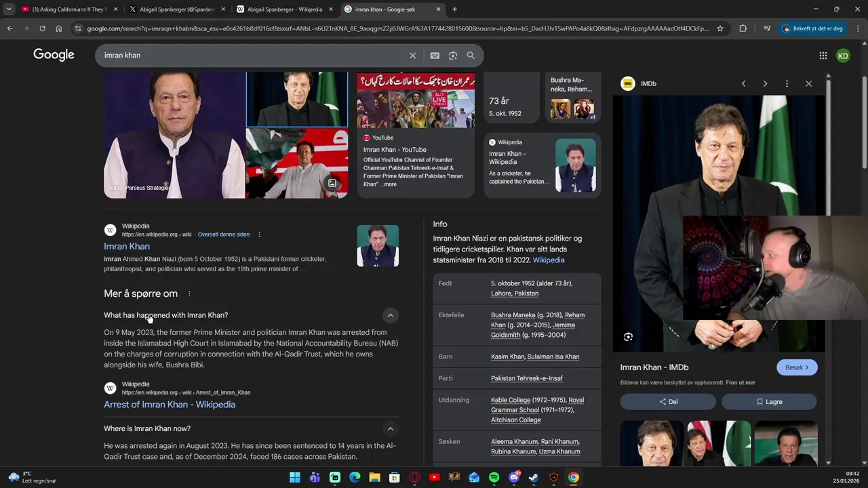Go back to the previous page
The height and width of the screenshot is (488, 868).
tap(9, 28)
